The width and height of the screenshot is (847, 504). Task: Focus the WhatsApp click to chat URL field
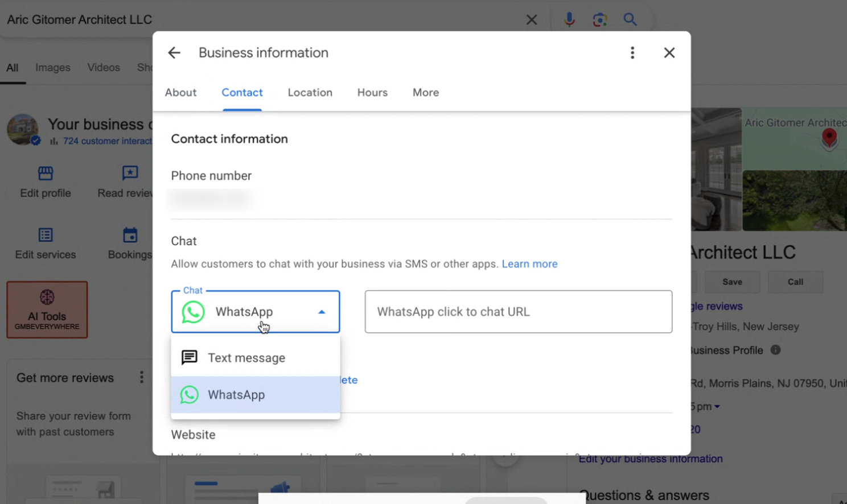point(519,312)
